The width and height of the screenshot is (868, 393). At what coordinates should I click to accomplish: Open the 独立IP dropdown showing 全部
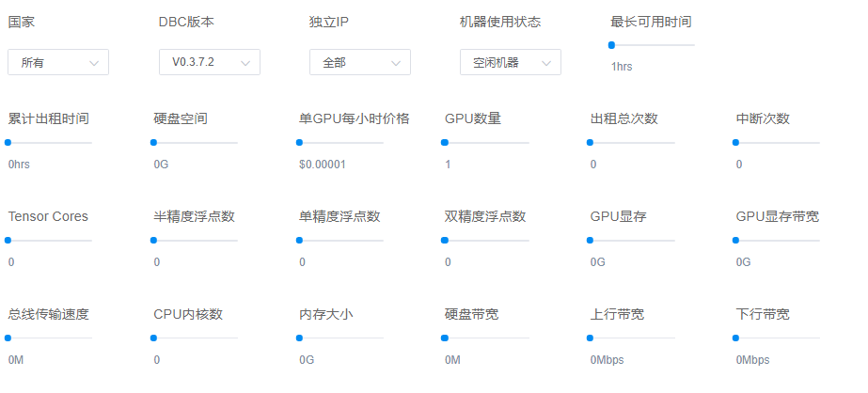pyautogui.click(x=359, y=62)
